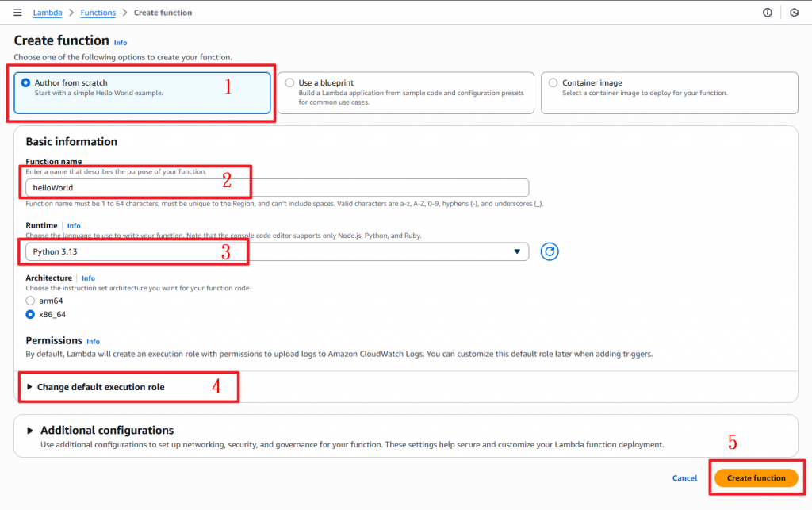
Task: Open Info link next to Permissions
Action: pos(94,341)
